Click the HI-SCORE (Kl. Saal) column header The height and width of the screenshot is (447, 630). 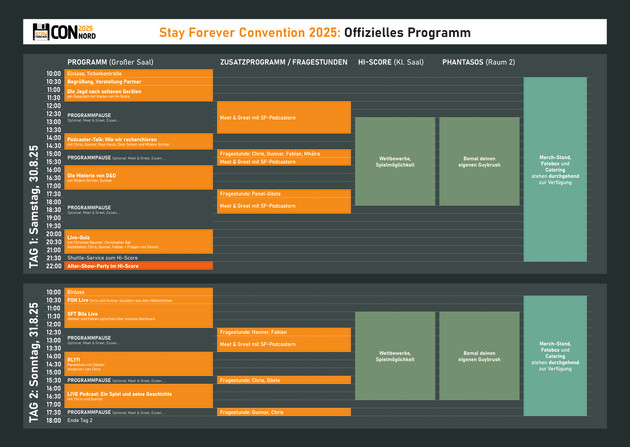pyautogui.click(x=391, y=62)
